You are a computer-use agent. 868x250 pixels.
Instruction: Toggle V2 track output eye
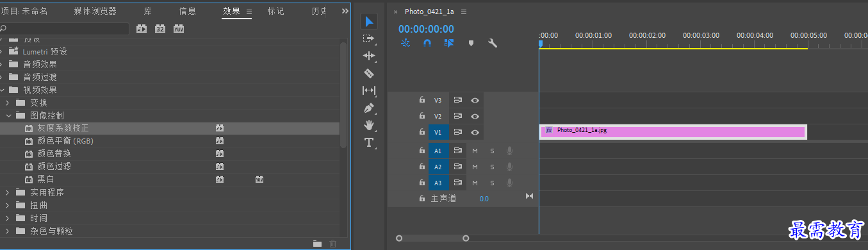point(475,116)
